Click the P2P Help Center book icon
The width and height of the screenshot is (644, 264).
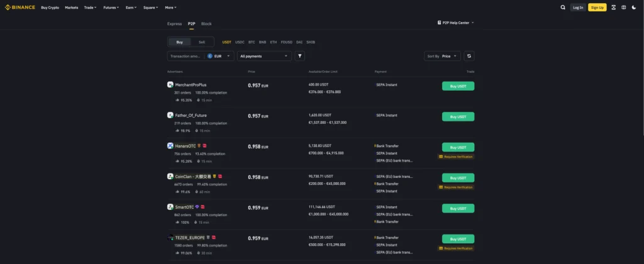[x=440, y=23]
